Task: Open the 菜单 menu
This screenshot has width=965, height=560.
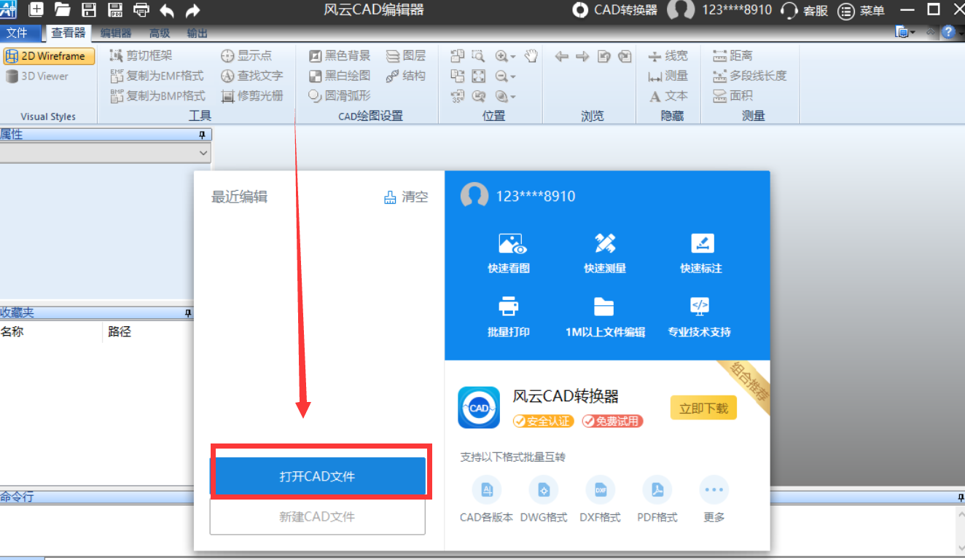Action: [861, 10]
